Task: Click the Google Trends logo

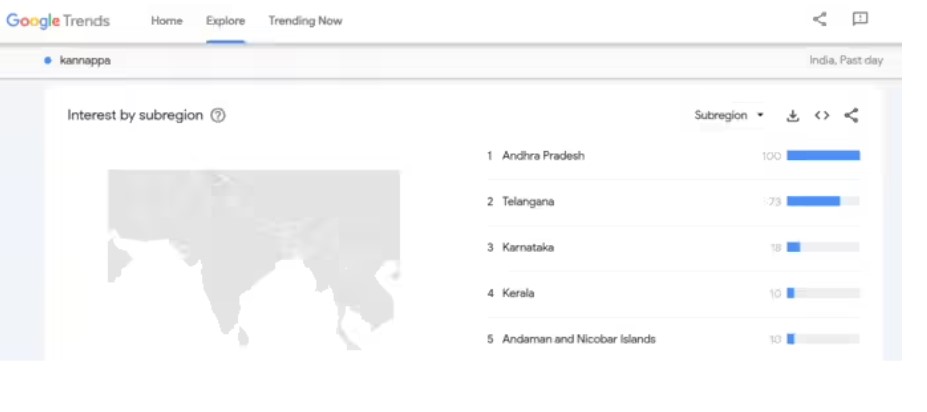Action: [58, 21]
